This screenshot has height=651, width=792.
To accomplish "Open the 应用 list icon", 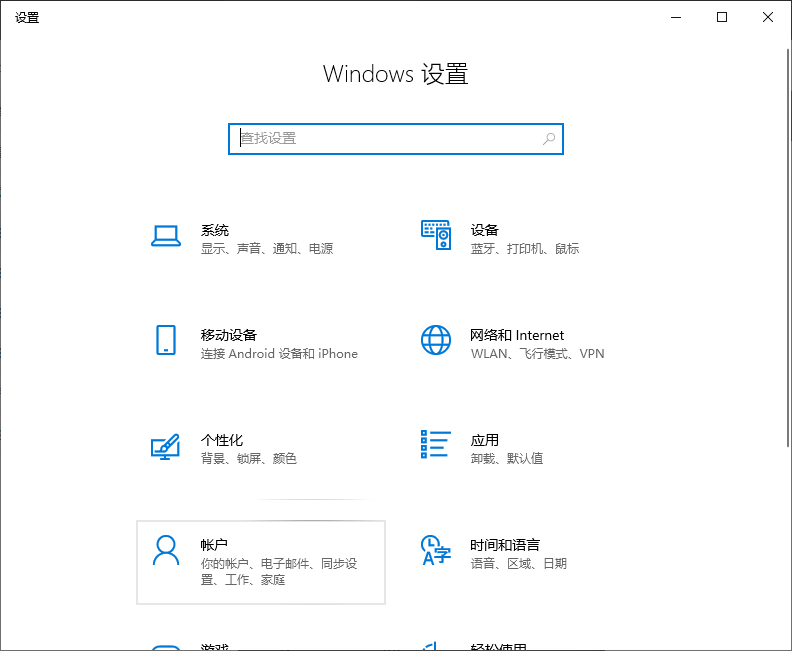I will (436, 444).
